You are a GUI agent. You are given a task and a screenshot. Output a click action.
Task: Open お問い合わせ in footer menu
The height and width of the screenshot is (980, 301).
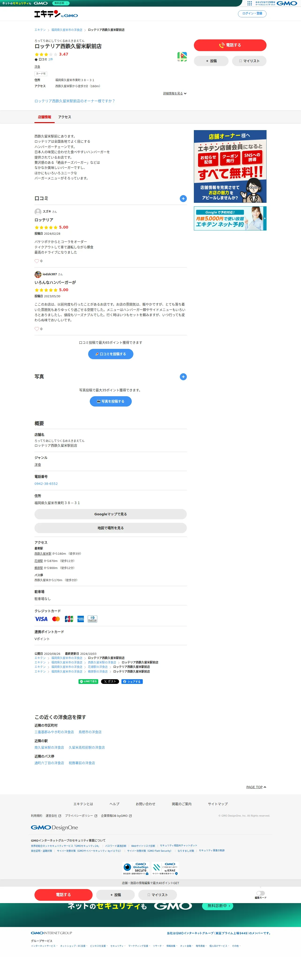[x=145, y=804]
